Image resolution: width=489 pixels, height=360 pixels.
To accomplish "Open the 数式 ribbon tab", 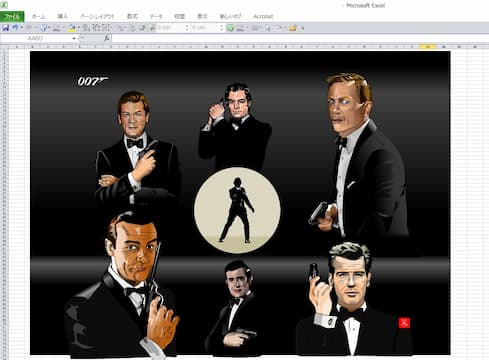I will (132, 16).
